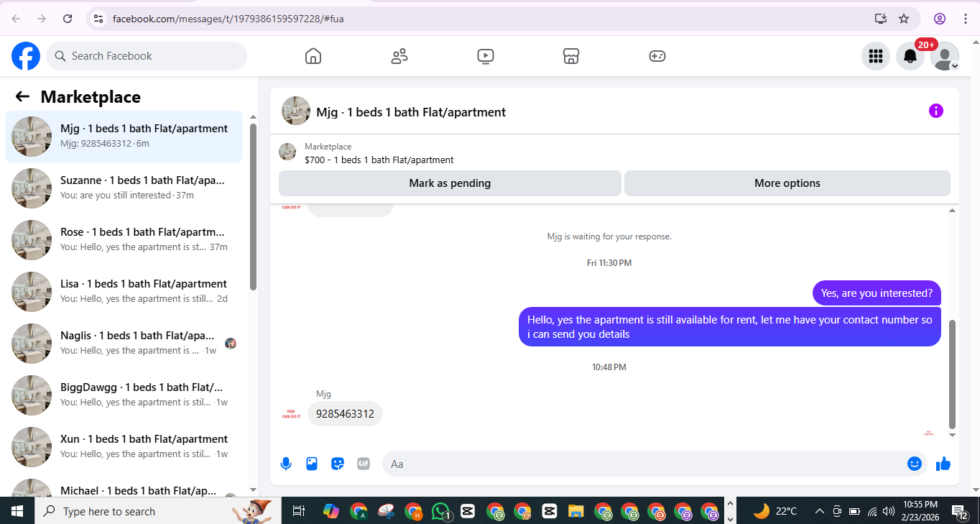This screenshot has width=980, height=524.
Task: Select the Mjg conversation in list
Action: pyautogui.click(x=124, y=137)
